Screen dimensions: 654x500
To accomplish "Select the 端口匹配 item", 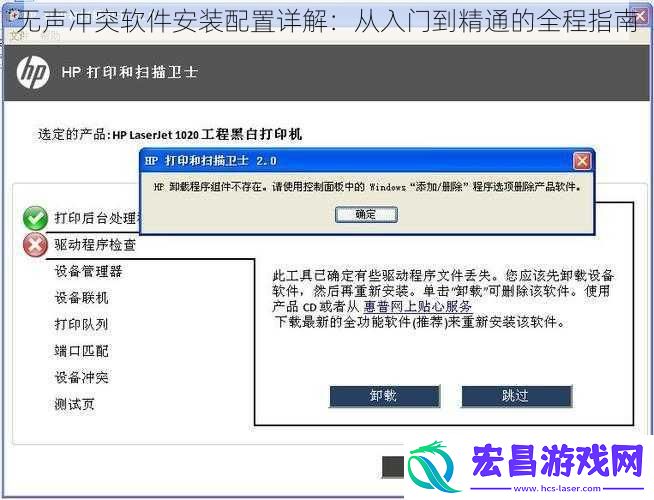I will coord(82,351).
